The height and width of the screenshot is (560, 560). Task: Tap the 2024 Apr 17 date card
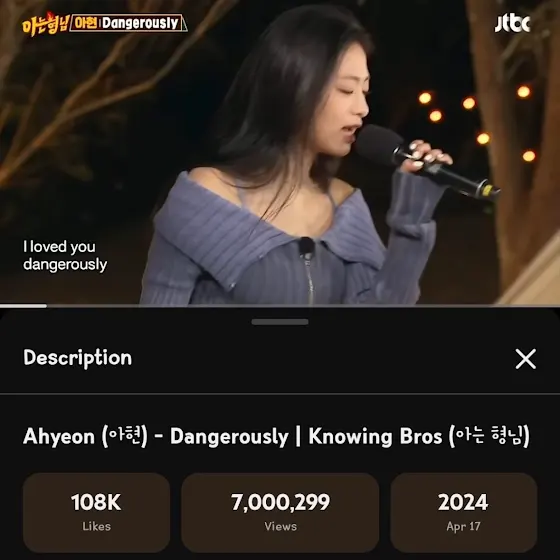tap(464, 512)
